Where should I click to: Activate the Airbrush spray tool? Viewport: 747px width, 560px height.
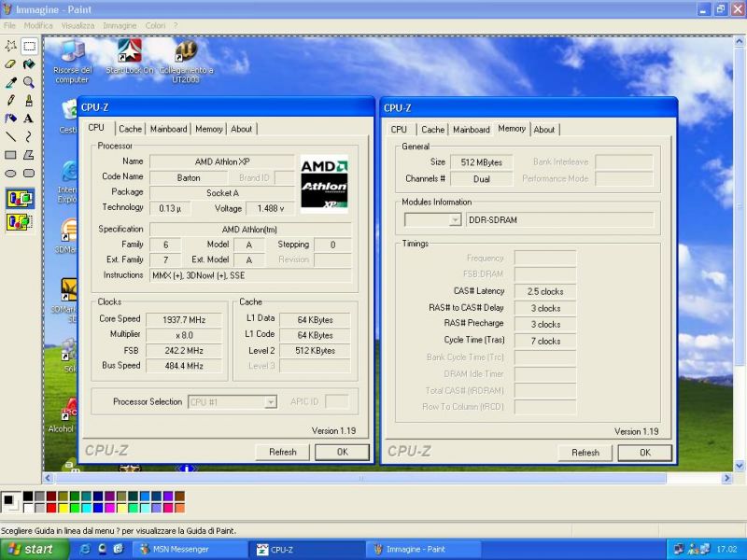pyautogui.click(x=10, y=119)
